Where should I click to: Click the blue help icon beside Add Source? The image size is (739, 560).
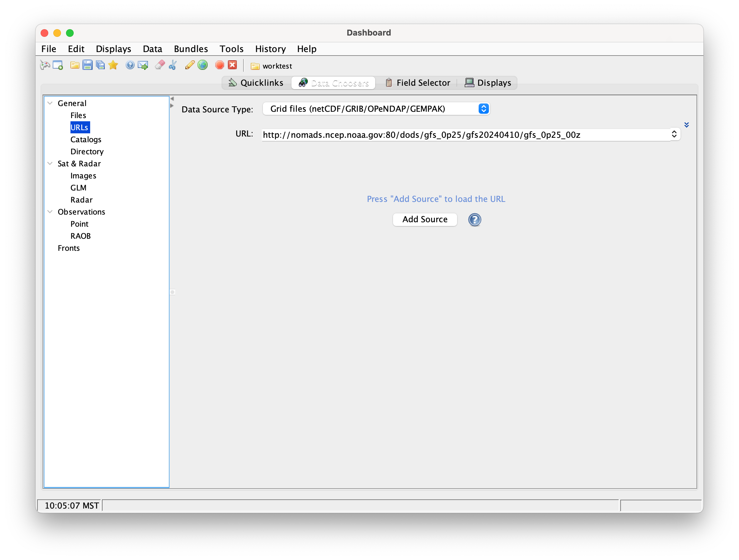point(474,219)
